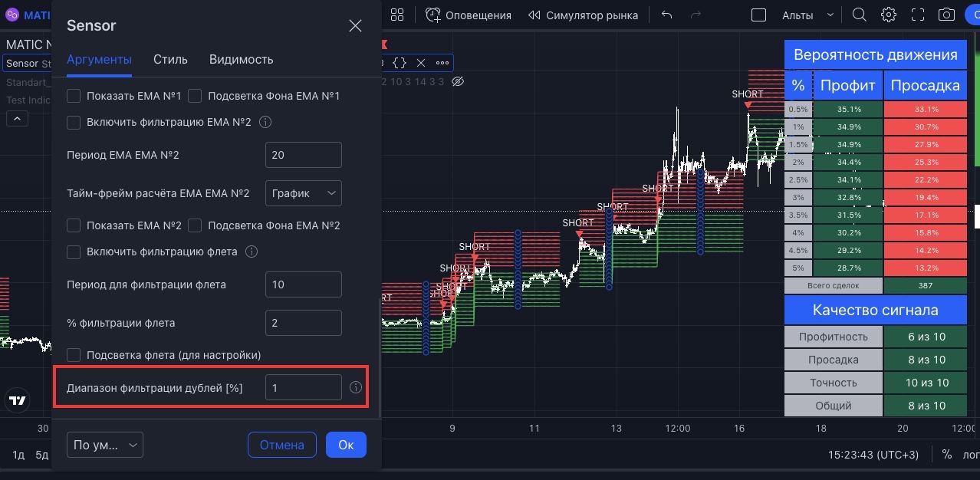Click the Всего сделок value 387
980x480 pixels.
[926, 285]
